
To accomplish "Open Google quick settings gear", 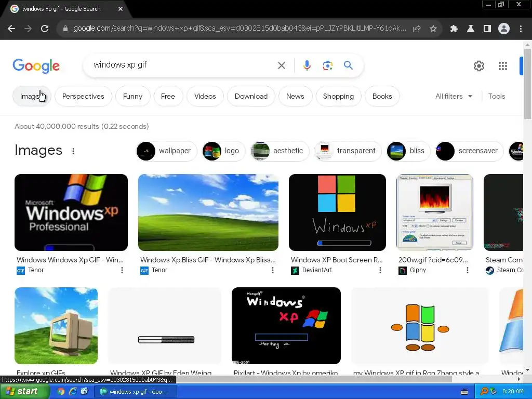I will [x=478, y=66].
